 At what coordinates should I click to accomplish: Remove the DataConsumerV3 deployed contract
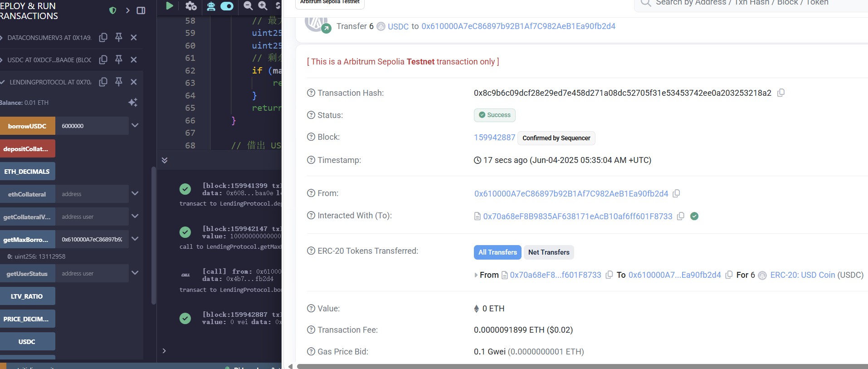click(x=134, y=38)
